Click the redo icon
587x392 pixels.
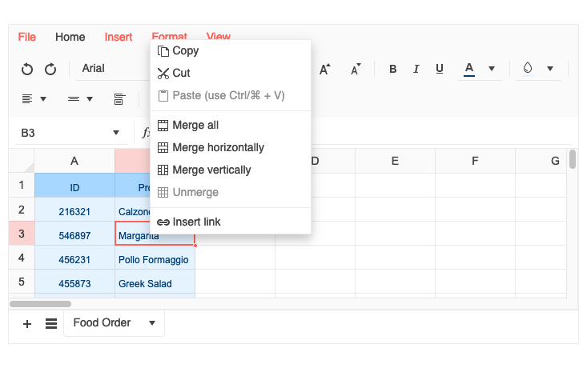pyautogui.click(x=50, y=69)
